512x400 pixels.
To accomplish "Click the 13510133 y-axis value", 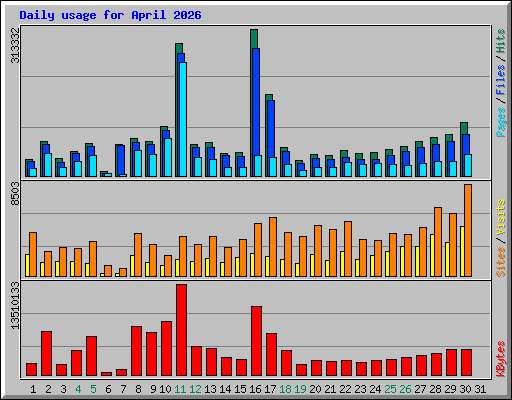I will coord(15,305).
